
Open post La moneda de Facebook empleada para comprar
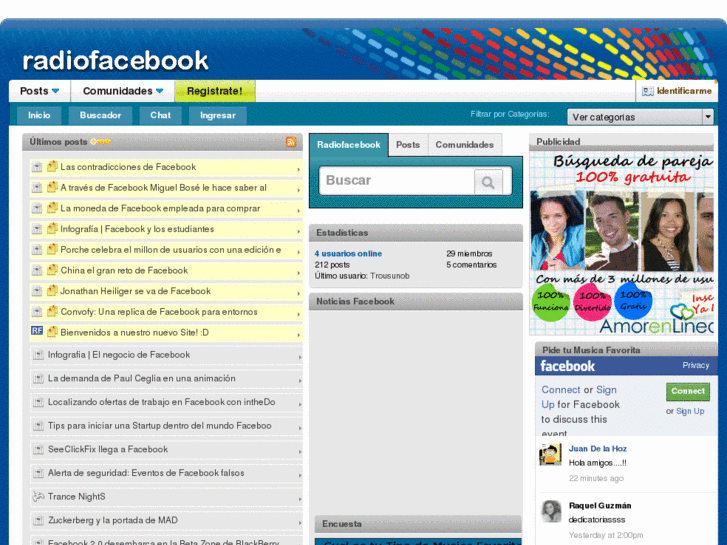(x=160, y=209)
